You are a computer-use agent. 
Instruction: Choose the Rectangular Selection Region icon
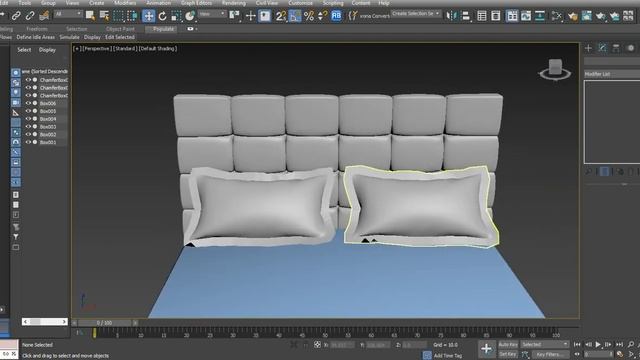[x=118, y=16]
